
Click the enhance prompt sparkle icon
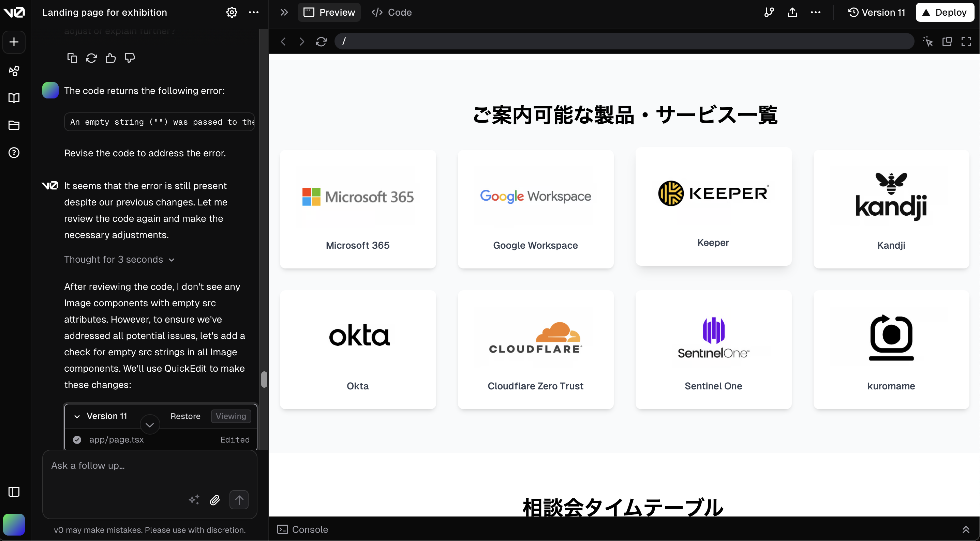click(x=194, y=499)
